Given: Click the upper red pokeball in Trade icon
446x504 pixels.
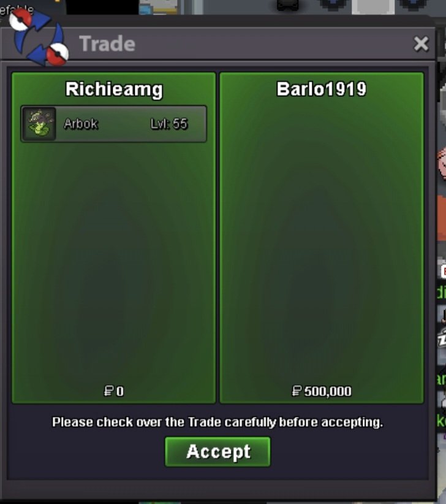Looking at the screenshot, I should 21,20.
